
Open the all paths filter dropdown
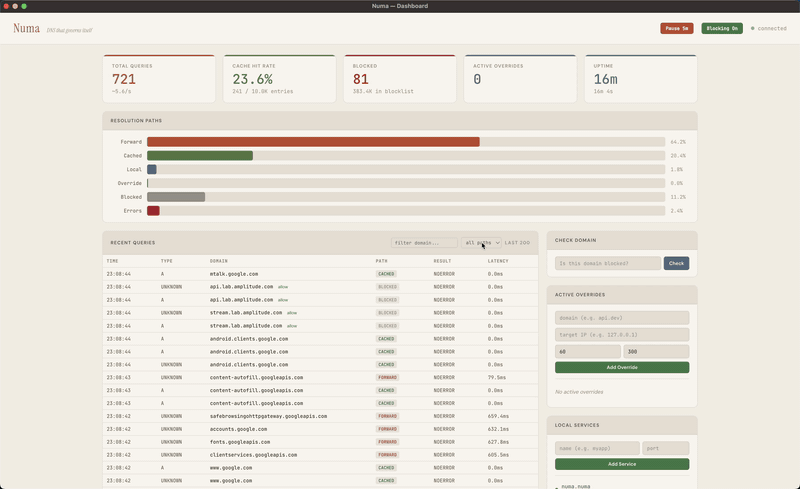[x=482, y=243]
